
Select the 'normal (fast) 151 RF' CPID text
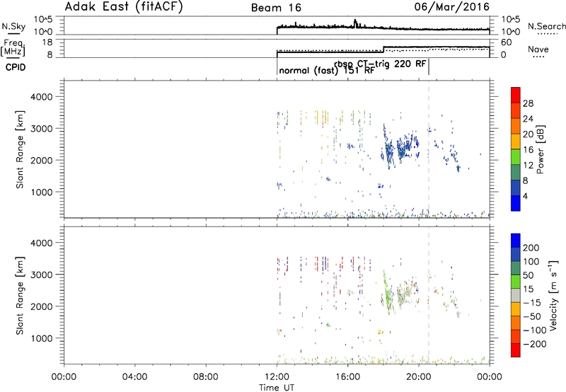327,70
